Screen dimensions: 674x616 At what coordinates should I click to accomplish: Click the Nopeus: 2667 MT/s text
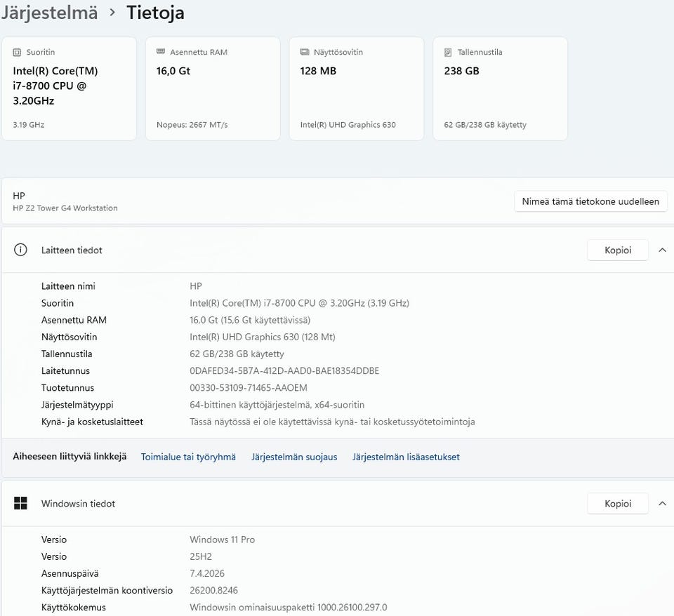point(192,125)
